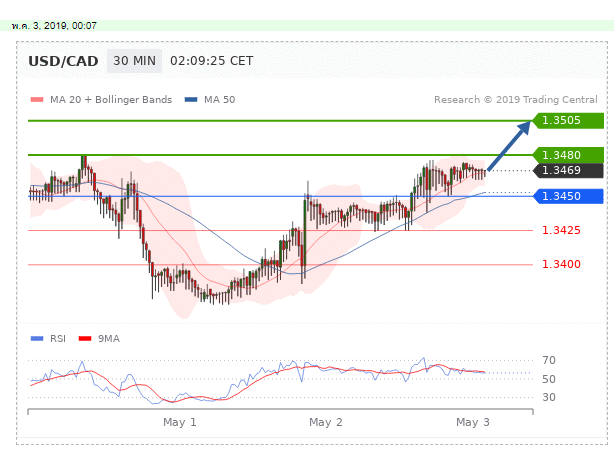Click the May 3 date axis label
This screenshot has height=454, width=614.
click(x=473, y=423)
